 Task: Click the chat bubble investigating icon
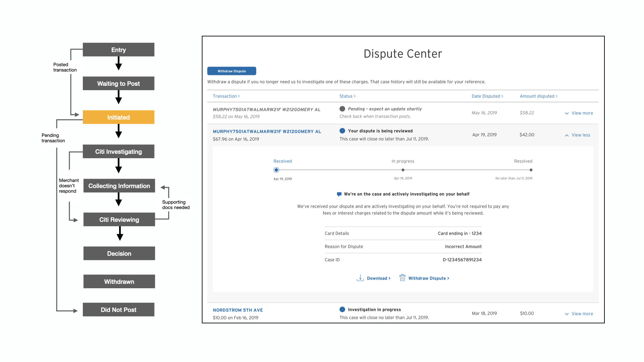coord(339,194)
